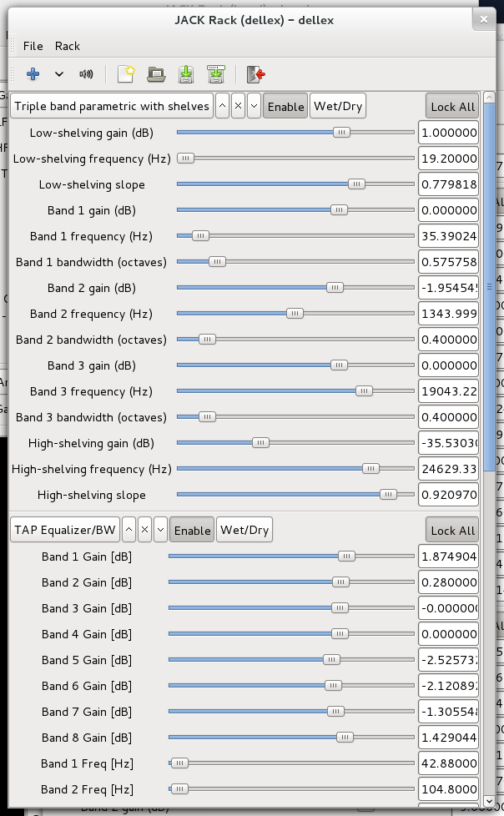Move Triple band parametric plugin down
504x816 pixels.
254,106
